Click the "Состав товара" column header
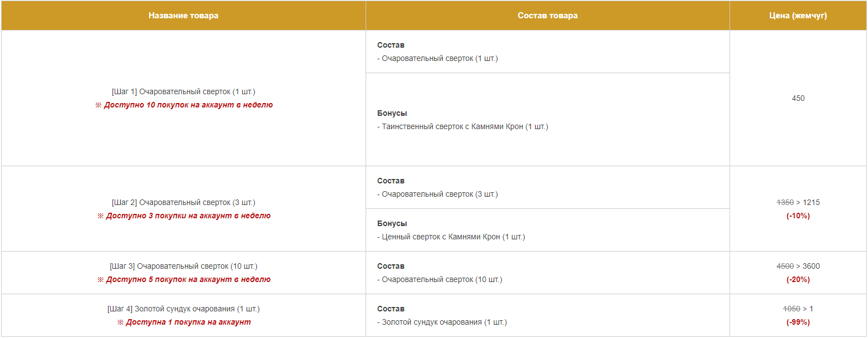Viewport: 868px width, 338px height. [x=547, y=16]
